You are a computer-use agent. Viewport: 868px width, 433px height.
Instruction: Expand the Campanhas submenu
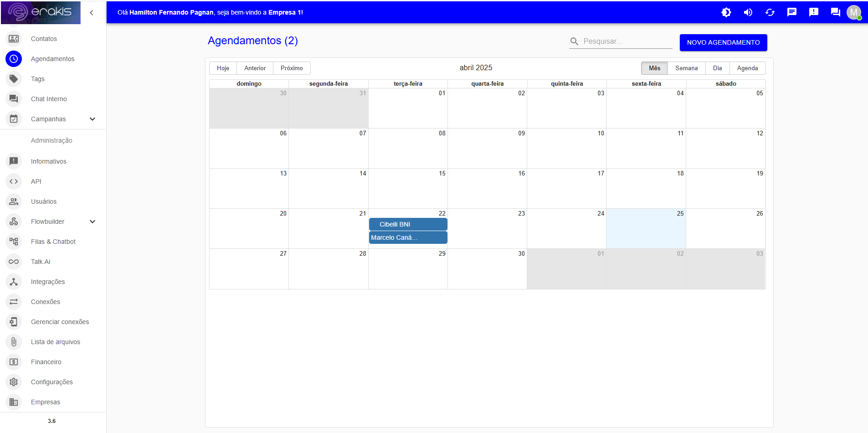click(92, 119)
